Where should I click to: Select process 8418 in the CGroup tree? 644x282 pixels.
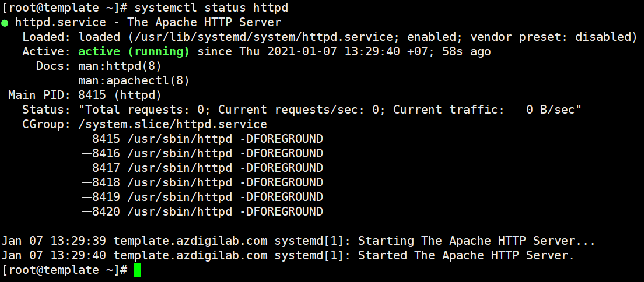coord(106,183)
